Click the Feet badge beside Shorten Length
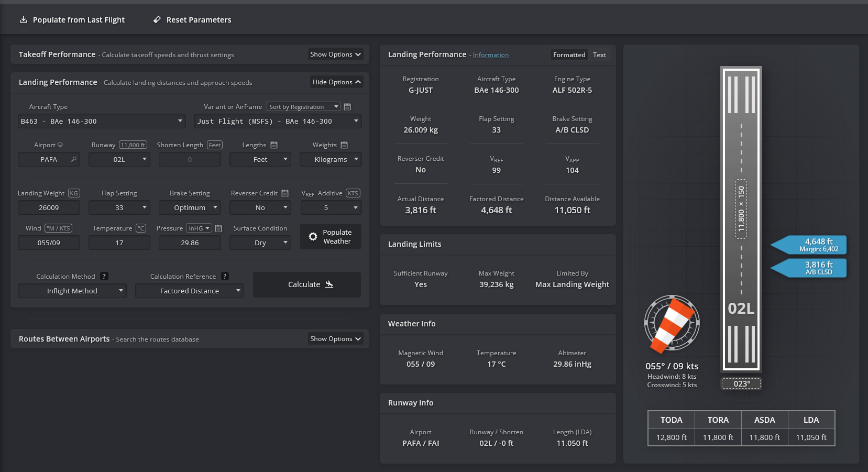This screenshot has width=868, height=472. coord(215,145)
